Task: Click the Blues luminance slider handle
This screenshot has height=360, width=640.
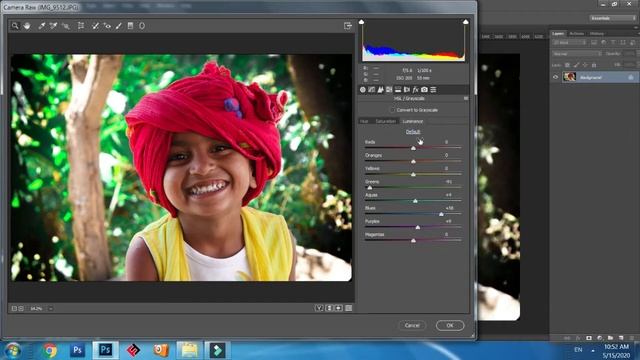Action: point(441,214)
